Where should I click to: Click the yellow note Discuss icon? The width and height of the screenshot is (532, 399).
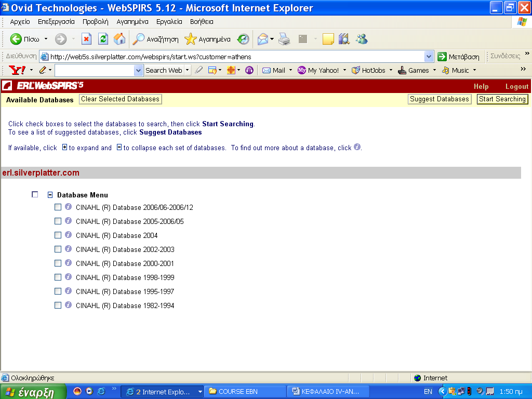click(x=328, y=39)
